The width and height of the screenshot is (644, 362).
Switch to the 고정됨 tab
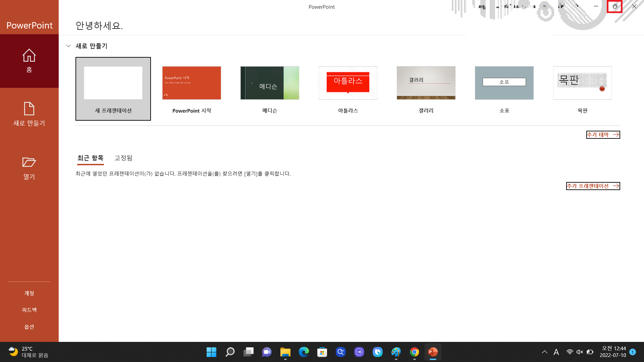[123, 158]
